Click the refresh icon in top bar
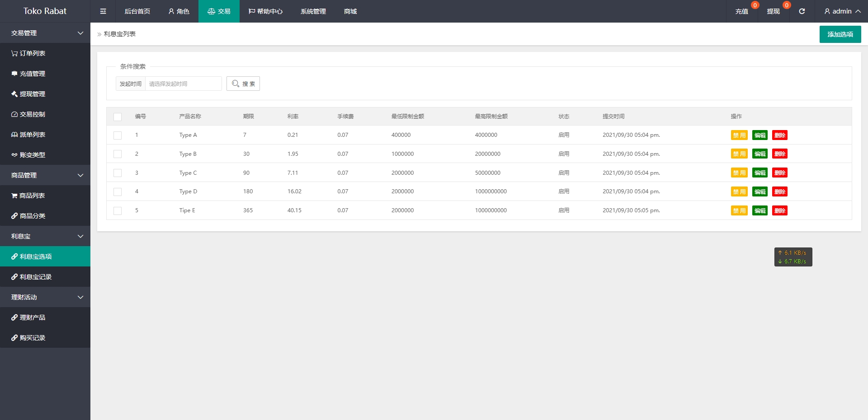The height and width of the screenshot is (420, 868). pyautogui.click(x=802, y=11)
